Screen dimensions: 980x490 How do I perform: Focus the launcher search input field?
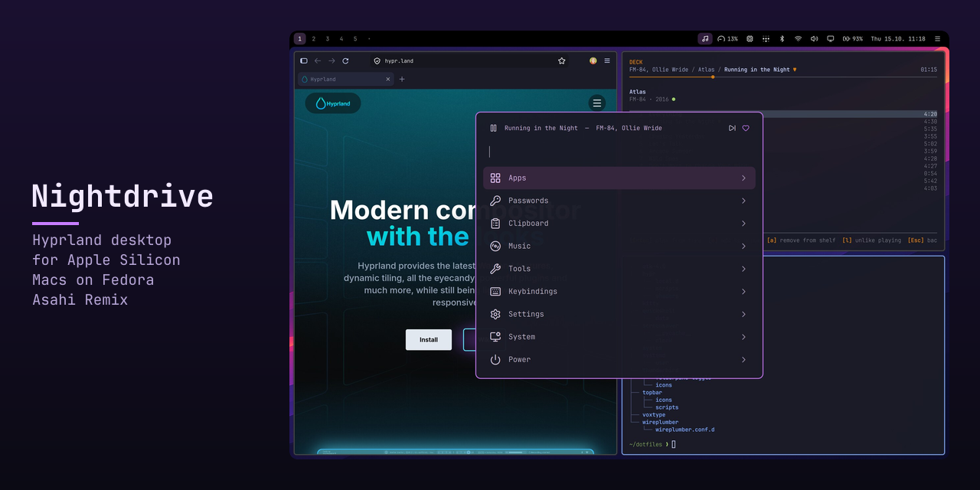[x=619, y=152]
